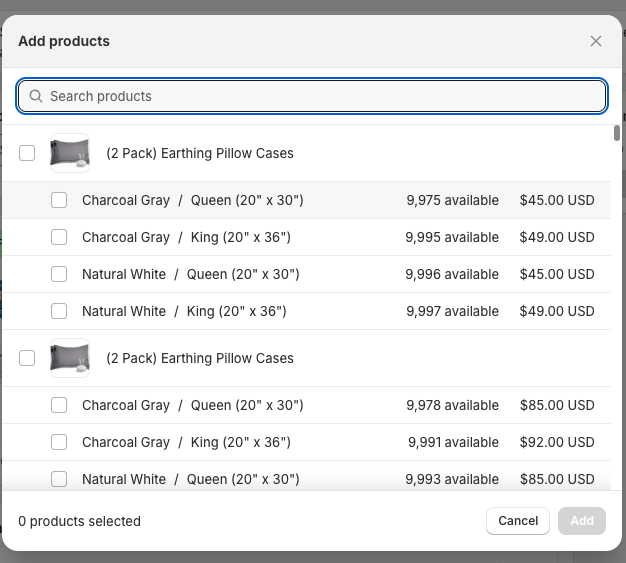
Task: Check Charcoal Gray Queen $45.00 variant
Action: click(59, 200)
